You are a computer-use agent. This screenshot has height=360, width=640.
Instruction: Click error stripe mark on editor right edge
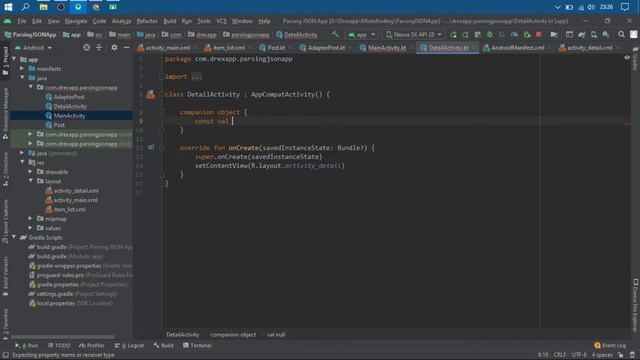click(x=627, y=124)
